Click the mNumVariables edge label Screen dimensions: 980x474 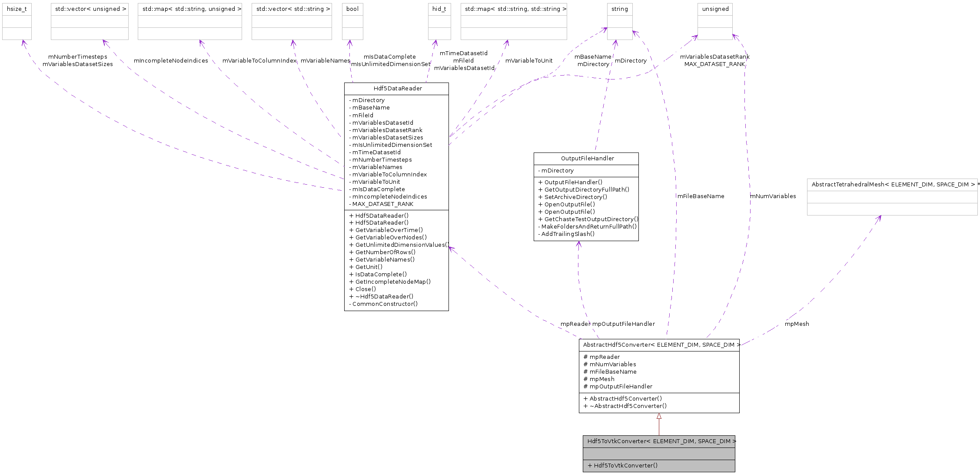pos(773,196)
